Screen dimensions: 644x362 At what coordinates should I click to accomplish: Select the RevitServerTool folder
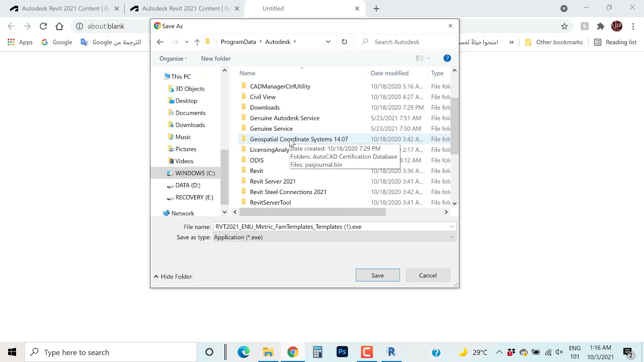point(270,203)
